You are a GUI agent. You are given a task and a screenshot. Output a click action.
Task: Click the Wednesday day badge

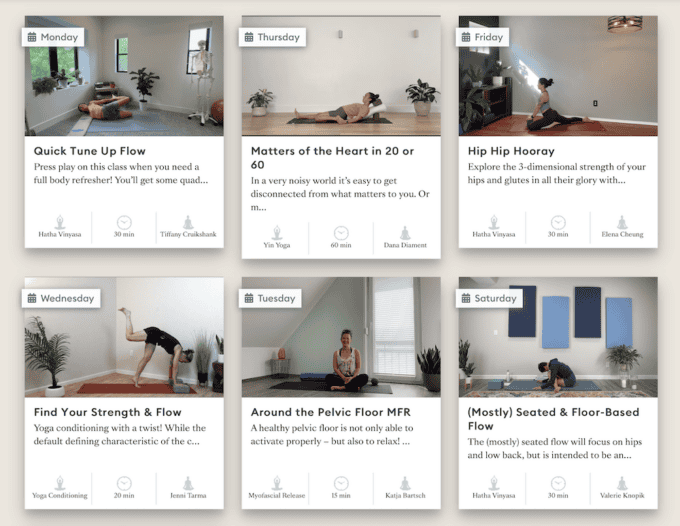(61, 298)
